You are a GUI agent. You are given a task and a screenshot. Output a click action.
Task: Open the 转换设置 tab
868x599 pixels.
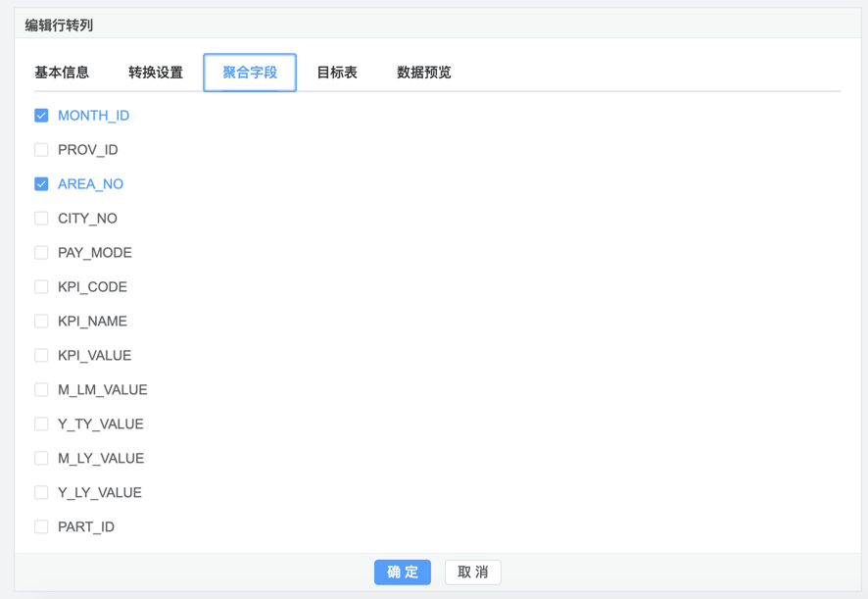[156, 73]
